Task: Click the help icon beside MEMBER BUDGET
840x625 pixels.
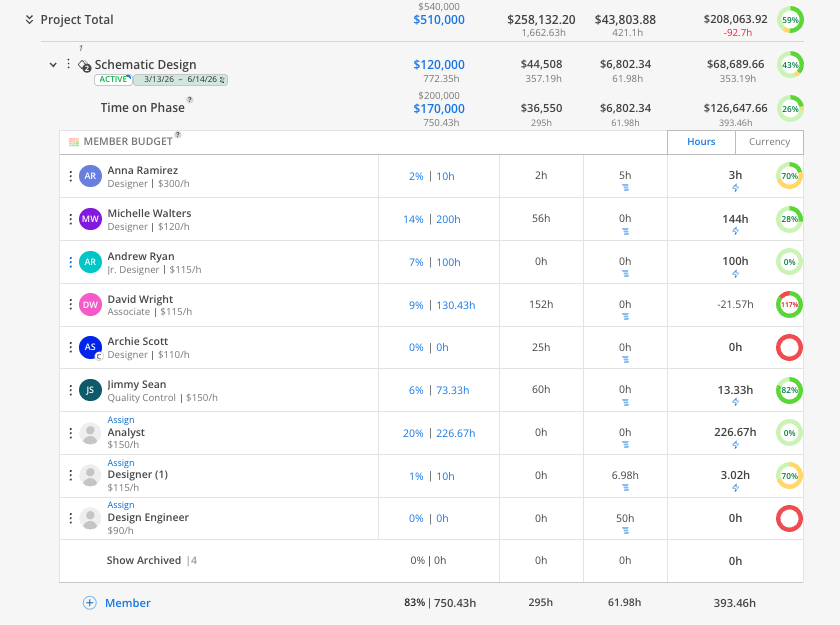Action: (x=178, y=135)
